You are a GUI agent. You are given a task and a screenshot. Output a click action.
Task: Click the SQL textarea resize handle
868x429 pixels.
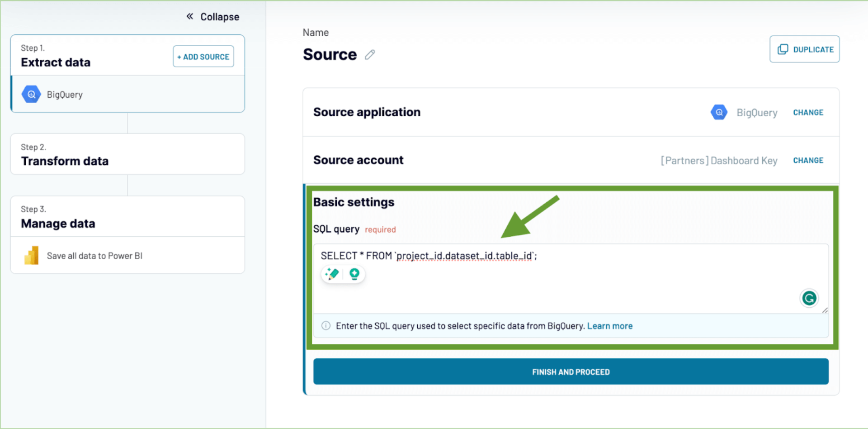pos(826,310)
